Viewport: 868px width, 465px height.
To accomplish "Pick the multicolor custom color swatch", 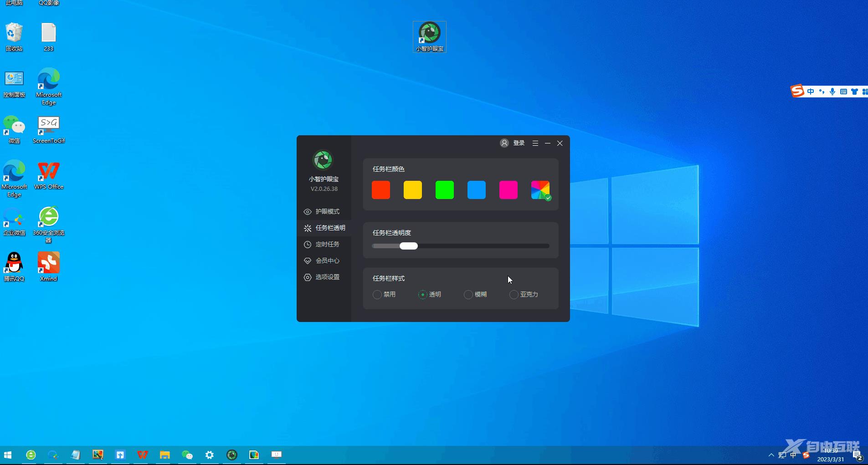I will coord(540,190).
